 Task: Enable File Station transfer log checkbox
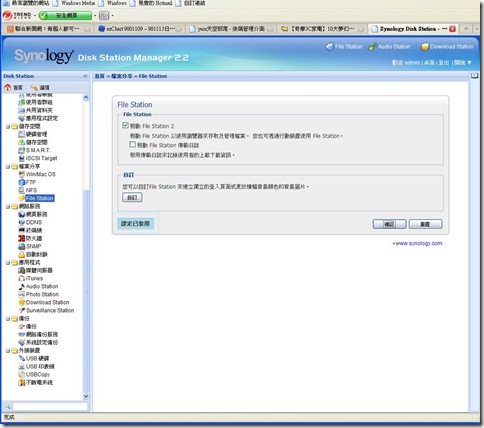(133, 145)
